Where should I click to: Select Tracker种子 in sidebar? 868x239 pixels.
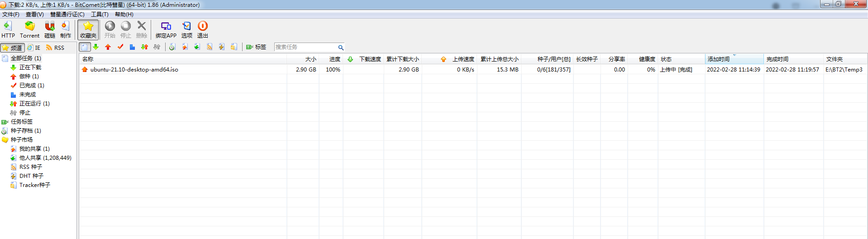[34, 185]
